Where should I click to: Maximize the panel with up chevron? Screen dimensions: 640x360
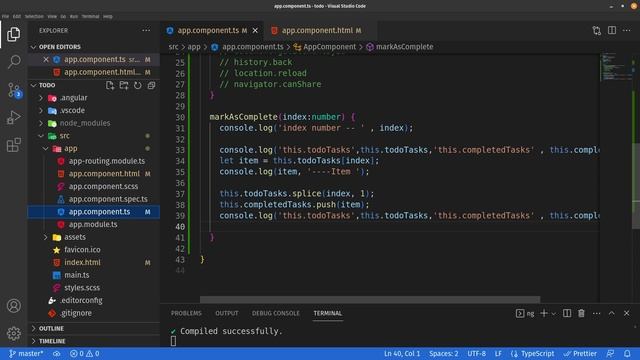coord(611,313)
